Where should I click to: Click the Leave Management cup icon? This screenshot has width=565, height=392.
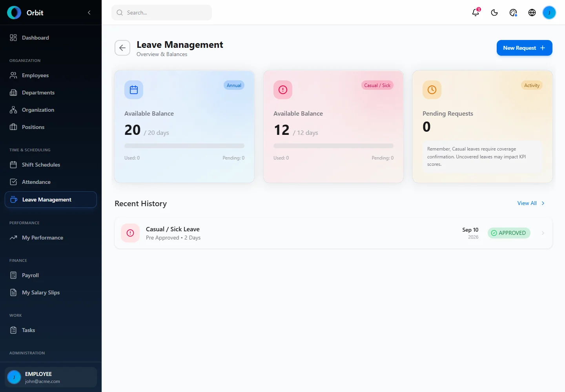14,200
